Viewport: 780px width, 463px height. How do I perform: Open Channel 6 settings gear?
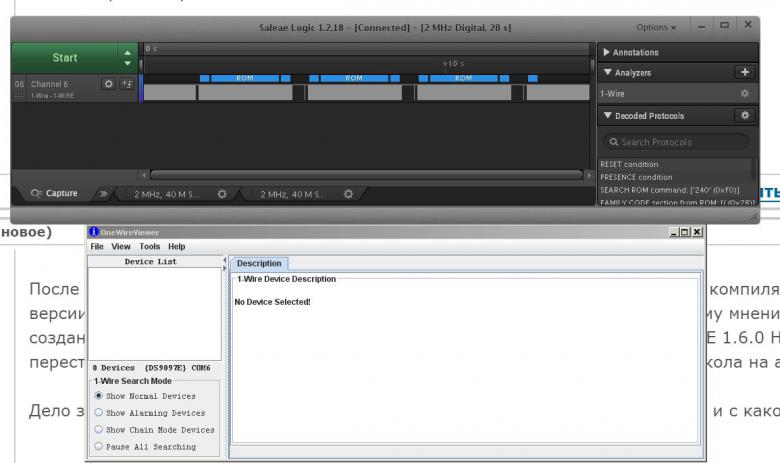108,84
